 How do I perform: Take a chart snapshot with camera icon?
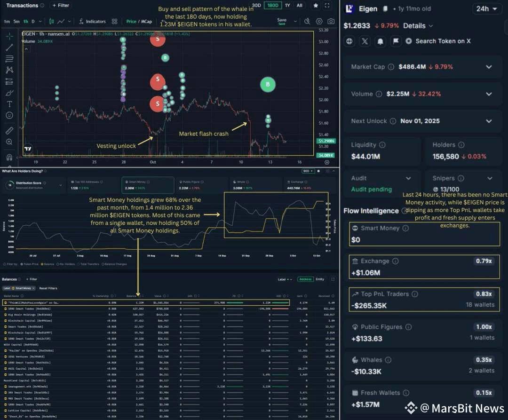pyautogui.click(x=331, y=21)
